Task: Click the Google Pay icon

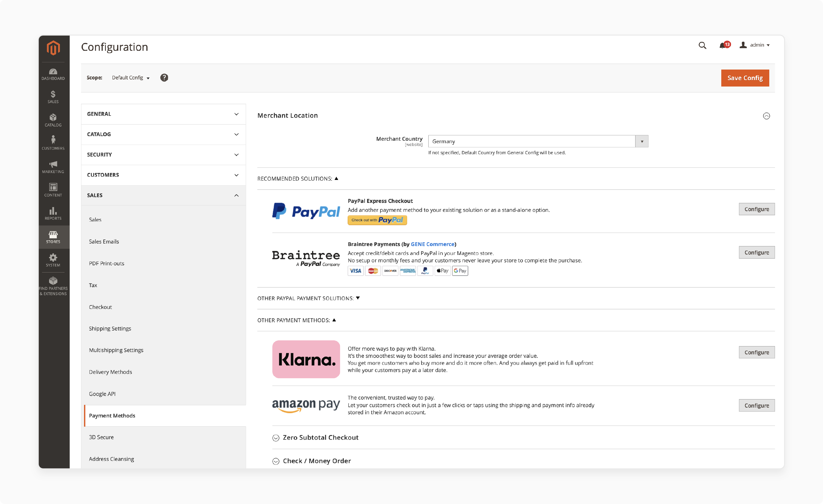Action: (460, 271)
